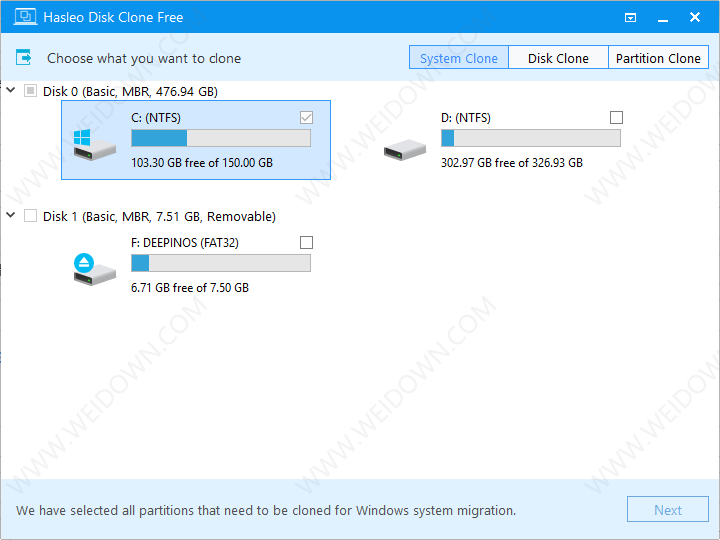Click the 6.71 GB free of 7.50 GB text

coord(190,287)
